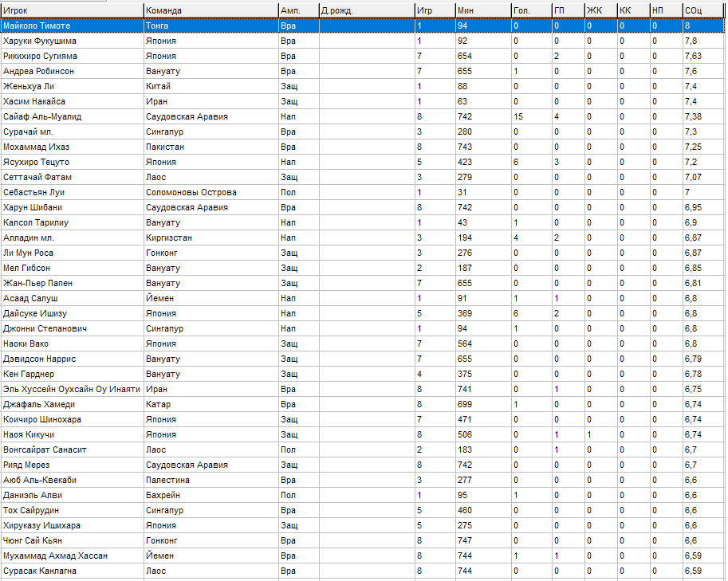728x581 pixels.
Task: Click the Мин column header
Action: 482,10
